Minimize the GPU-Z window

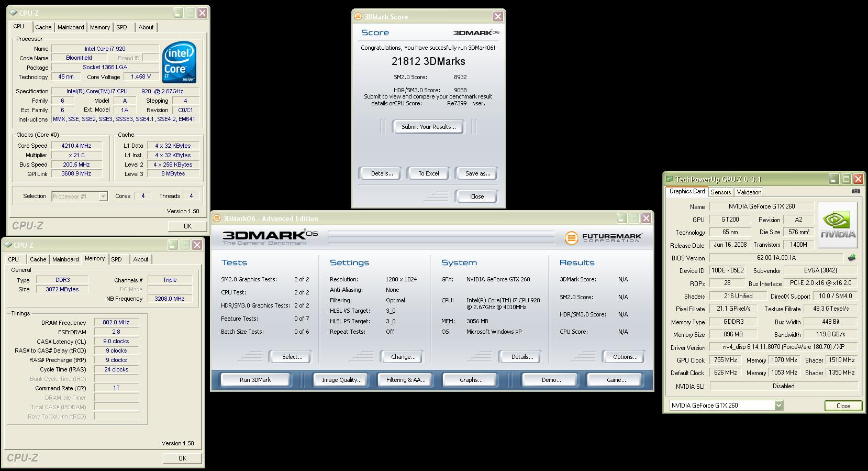tap(833, 179)
